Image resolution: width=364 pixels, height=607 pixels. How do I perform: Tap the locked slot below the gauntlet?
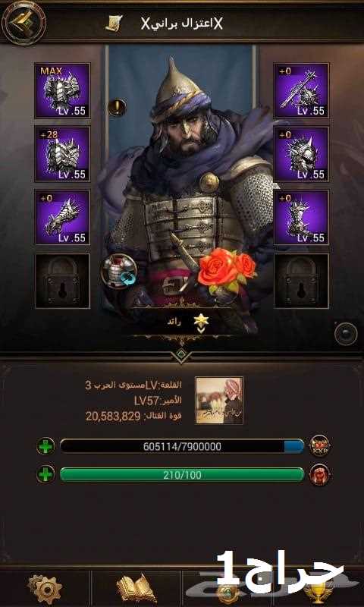(62, 281)
